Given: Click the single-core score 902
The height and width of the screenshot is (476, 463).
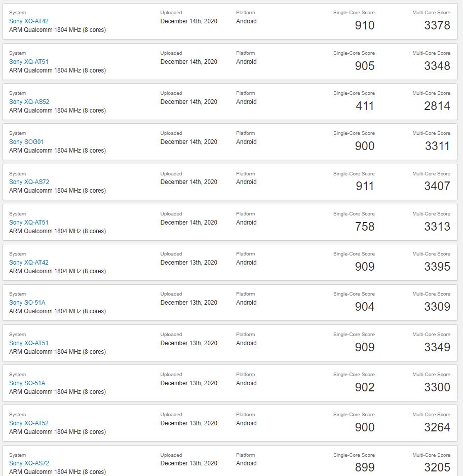Looking at the screenshot, I should coord(365,387).
